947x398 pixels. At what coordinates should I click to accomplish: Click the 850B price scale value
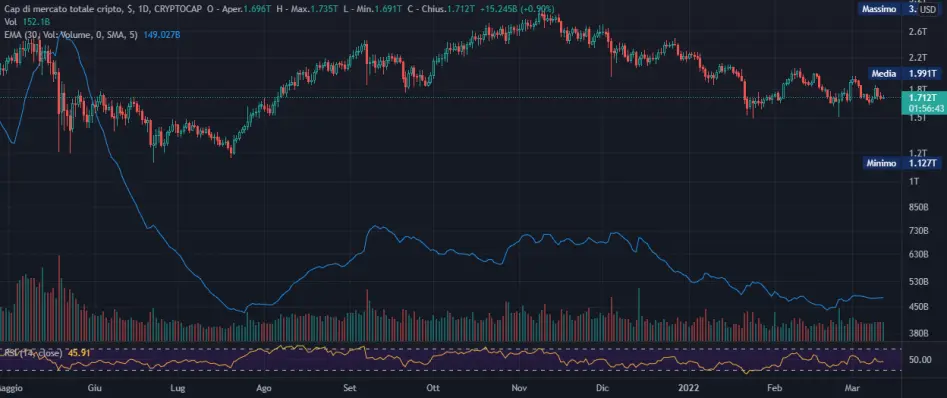[919, 208]
